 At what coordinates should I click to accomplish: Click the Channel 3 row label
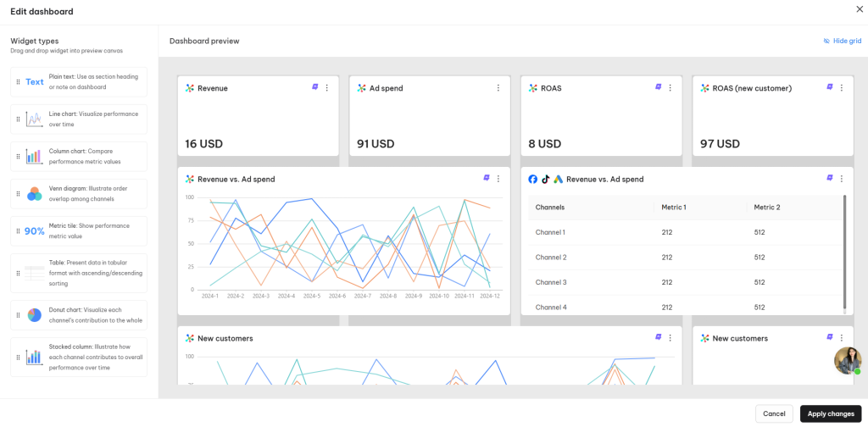coord(551,282)
